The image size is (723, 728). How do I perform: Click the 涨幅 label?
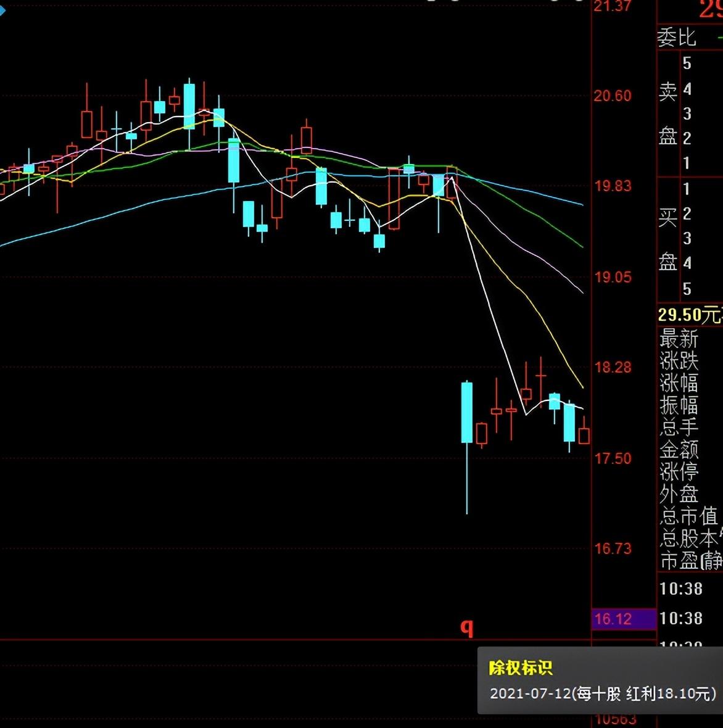click(679, 383)
